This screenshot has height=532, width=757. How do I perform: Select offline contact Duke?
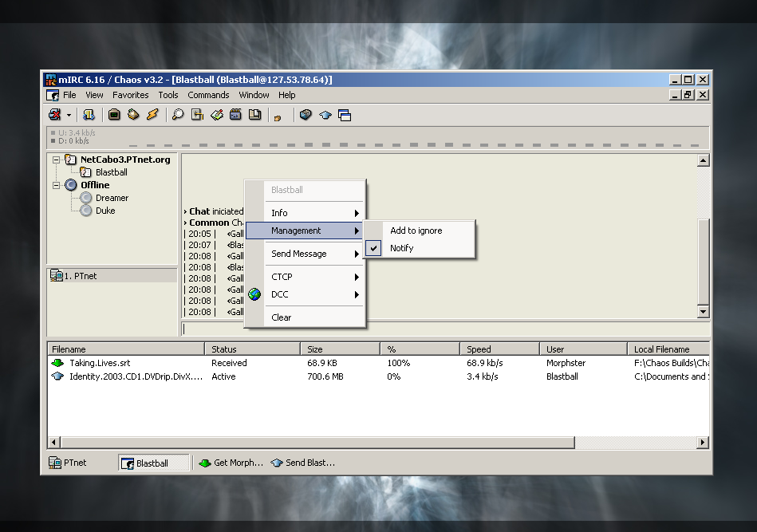coord(105,211)
